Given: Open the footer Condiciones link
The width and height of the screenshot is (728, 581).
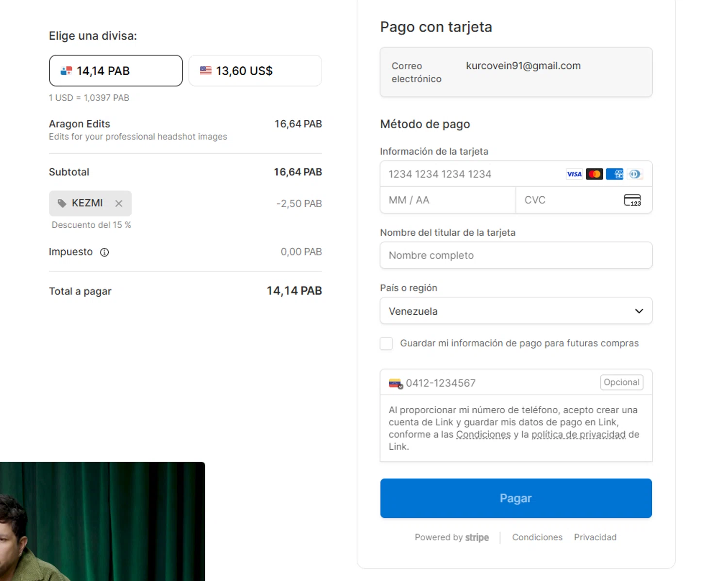Looking at the screenshot, I should 537,537.
